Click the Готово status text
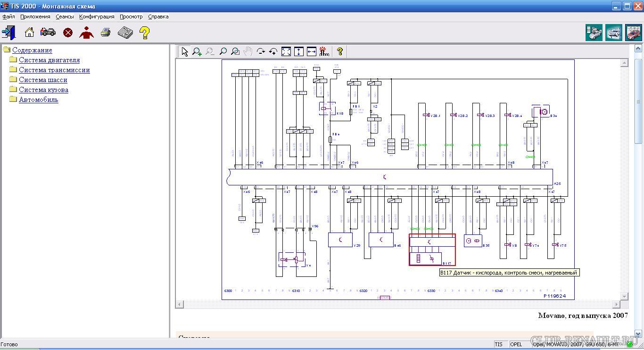This screenshot has width=644, height=350. click(9, 344)
